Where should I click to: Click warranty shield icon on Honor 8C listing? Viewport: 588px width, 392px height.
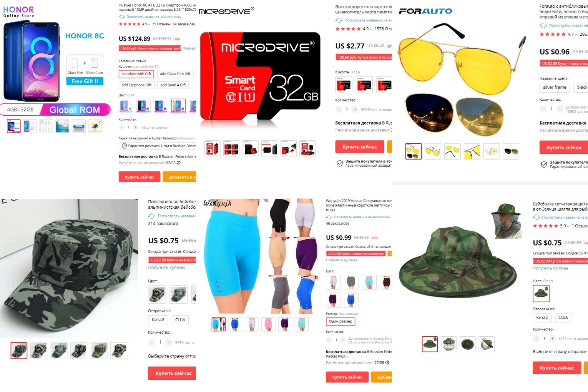point(124,146)
